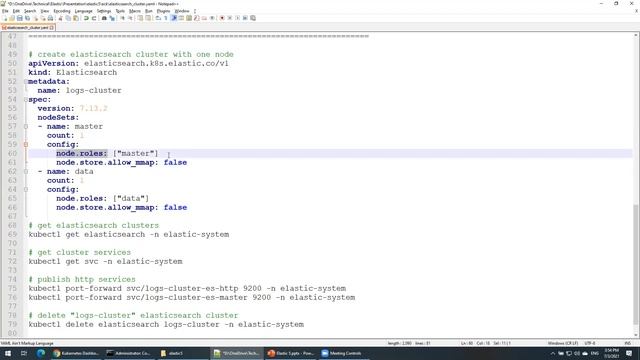Open Kubernetes Dashboard Chrome taskbar button
640x360 pixels.
click(76, 353)
